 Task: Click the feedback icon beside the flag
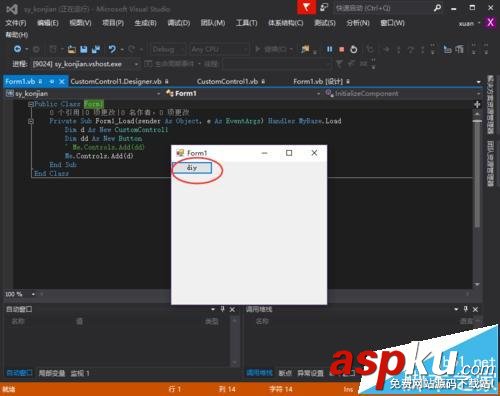coord(324,7)
